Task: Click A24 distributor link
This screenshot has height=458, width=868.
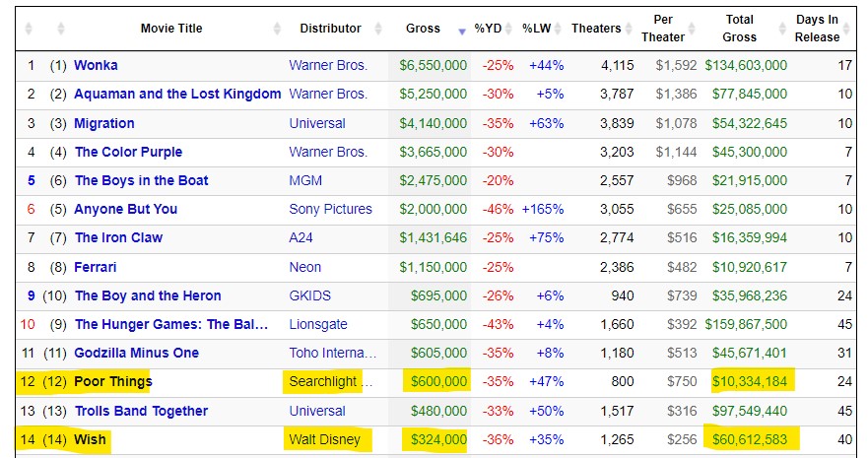Action: pos(300,237)
